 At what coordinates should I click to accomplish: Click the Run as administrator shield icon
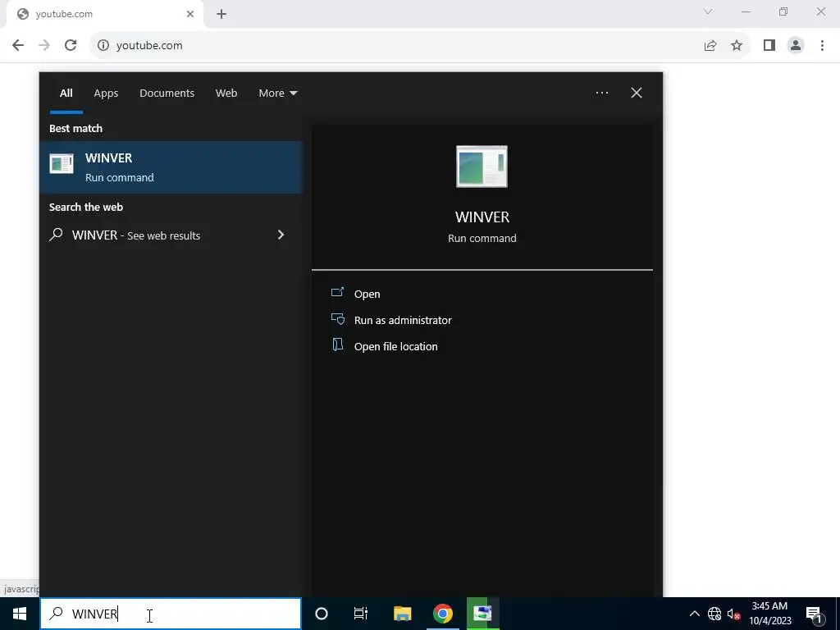click(x=337, y=319)
